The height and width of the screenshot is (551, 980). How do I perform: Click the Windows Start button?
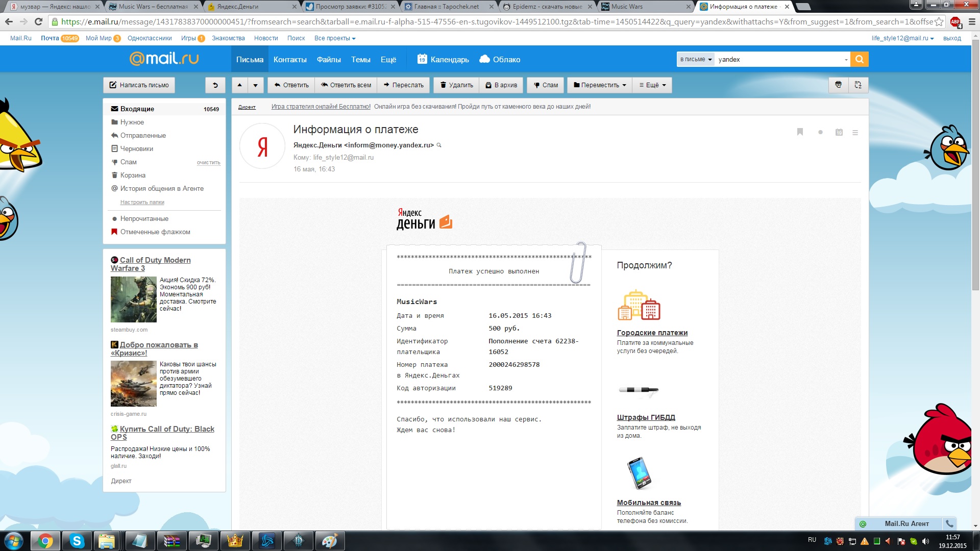(14, 541)
